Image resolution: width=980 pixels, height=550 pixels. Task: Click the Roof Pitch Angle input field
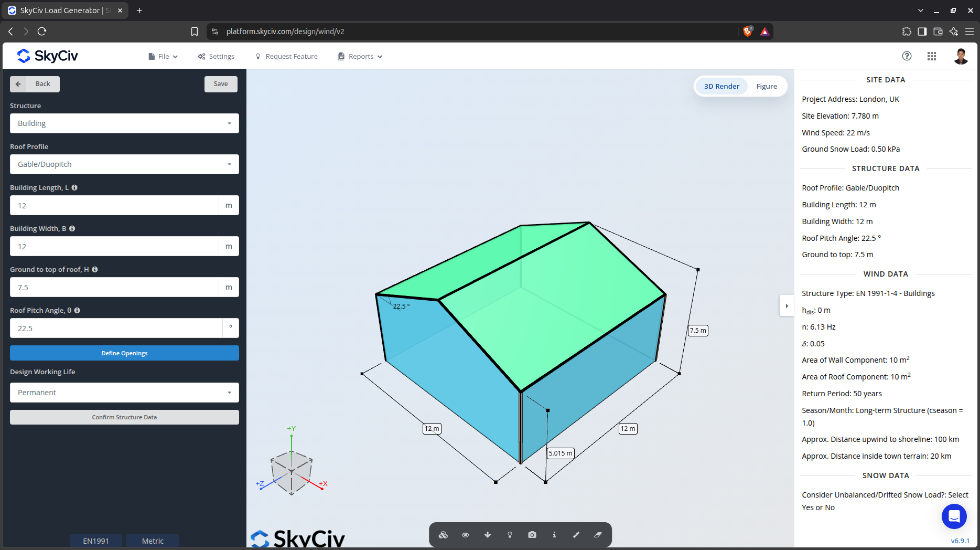tap(116, 329)
